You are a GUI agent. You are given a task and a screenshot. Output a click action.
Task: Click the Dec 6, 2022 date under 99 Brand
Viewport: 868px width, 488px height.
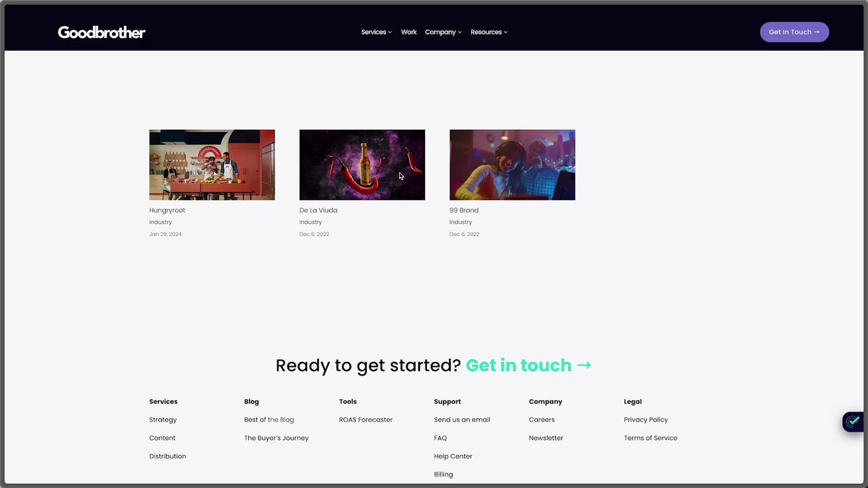point(464,234)
